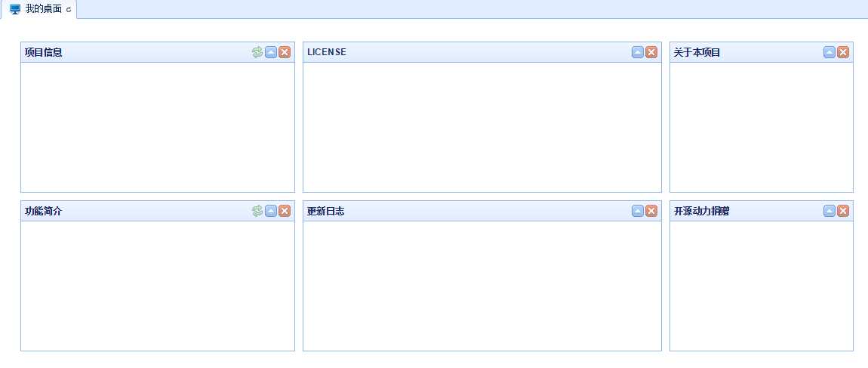Click the 开源动力捐赠 panel title
Viewport: 868px width, 368px height.
click(x=701, y=211)
